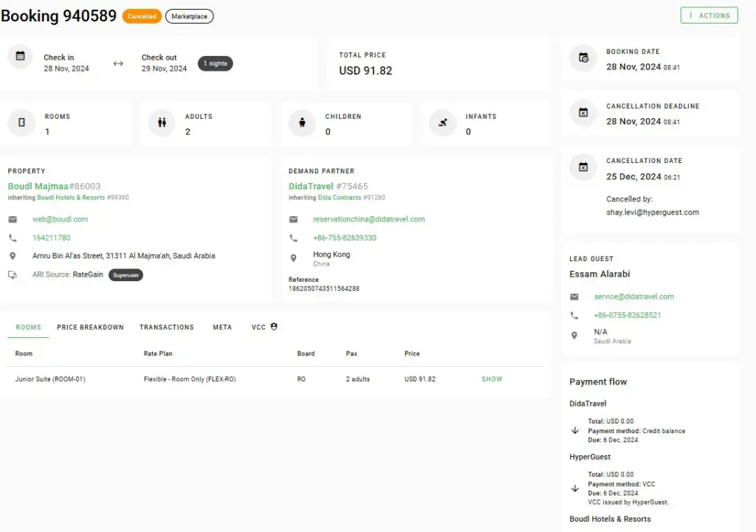
Task: Open the Boudl Hotels & Resorts inheriting link
Action: pos(71,198)
